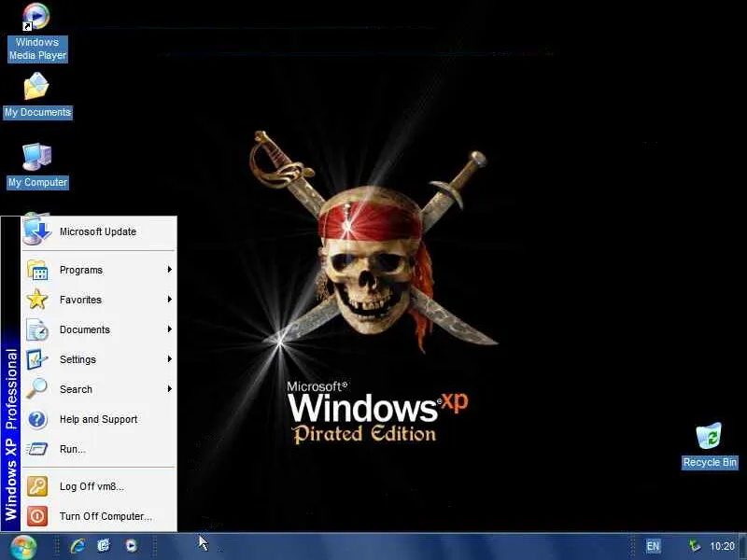This screenshot has width=747, height=560.
Task: Choose Help and Support
Action: 99,419
